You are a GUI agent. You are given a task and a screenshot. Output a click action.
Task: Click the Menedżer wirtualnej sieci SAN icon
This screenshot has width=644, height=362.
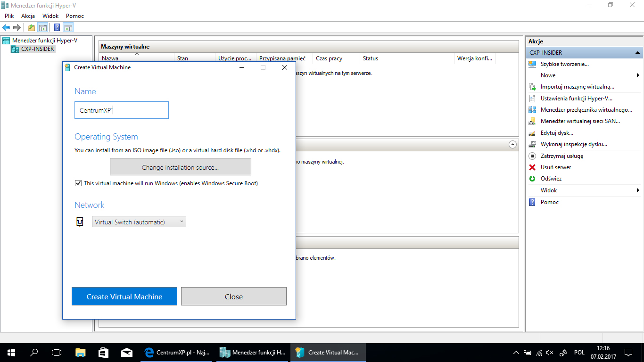[x=532, y=121]
